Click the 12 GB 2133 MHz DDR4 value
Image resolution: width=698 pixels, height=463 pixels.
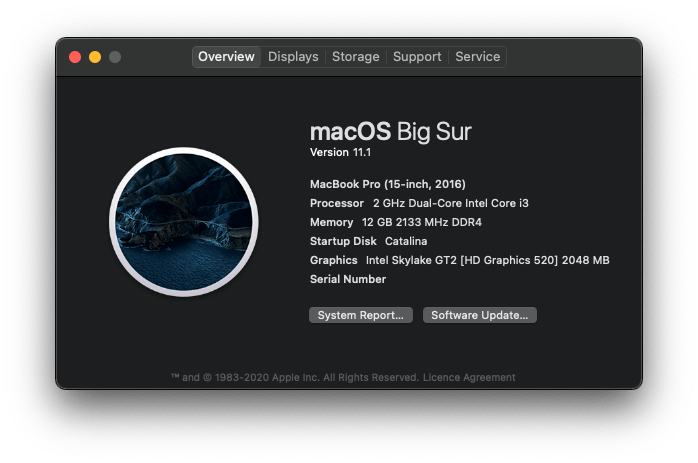(x=422, y=222)
